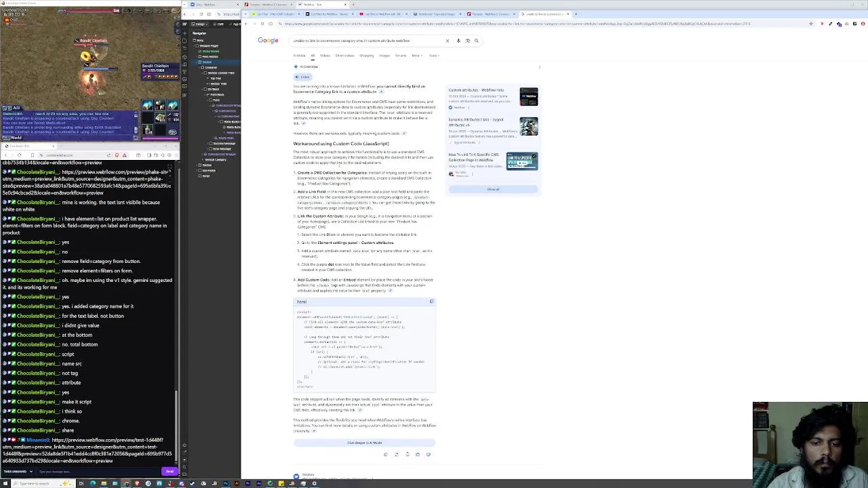This screenshot has width=868, height=488.
Task: Select Section Content Title in Navigator
Action: tap(220, 73)
